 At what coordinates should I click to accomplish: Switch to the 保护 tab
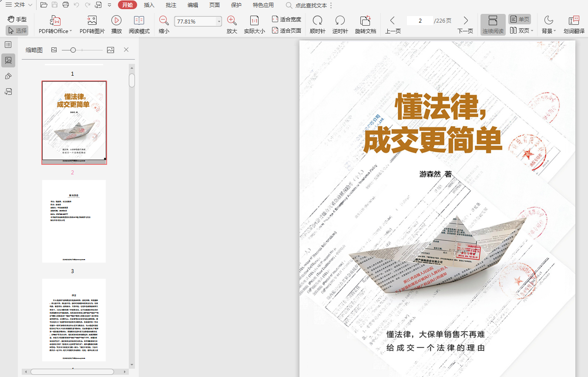(236, 5)
